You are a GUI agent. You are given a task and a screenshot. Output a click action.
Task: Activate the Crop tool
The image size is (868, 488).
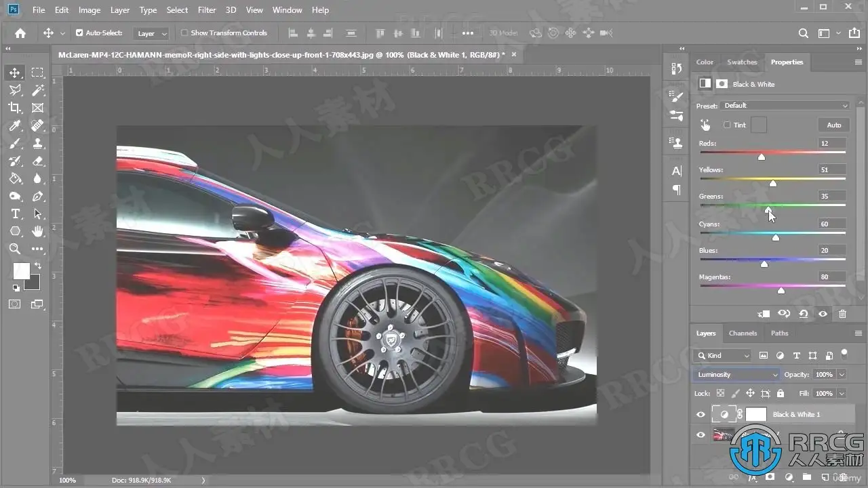click(15, 108)
